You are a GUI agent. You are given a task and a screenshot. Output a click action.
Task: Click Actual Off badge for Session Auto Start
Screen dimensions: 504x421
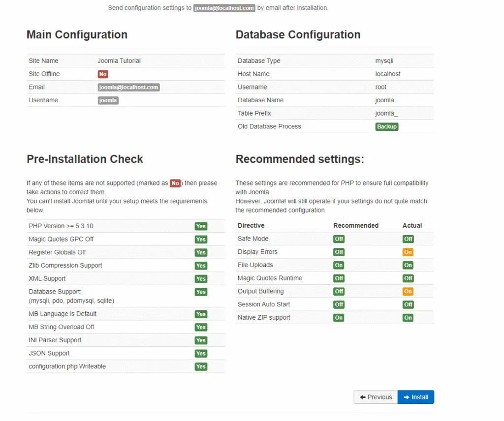[x=408, y=305]
